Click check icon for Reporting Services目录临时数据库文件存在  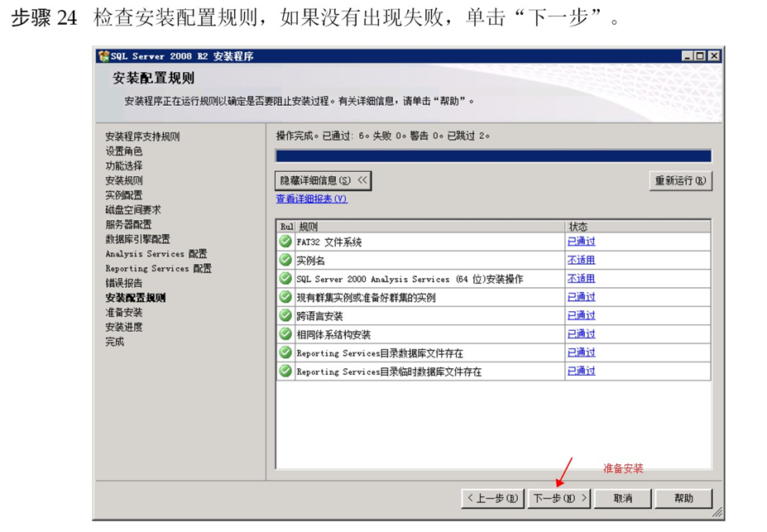(x=285, y=371)
